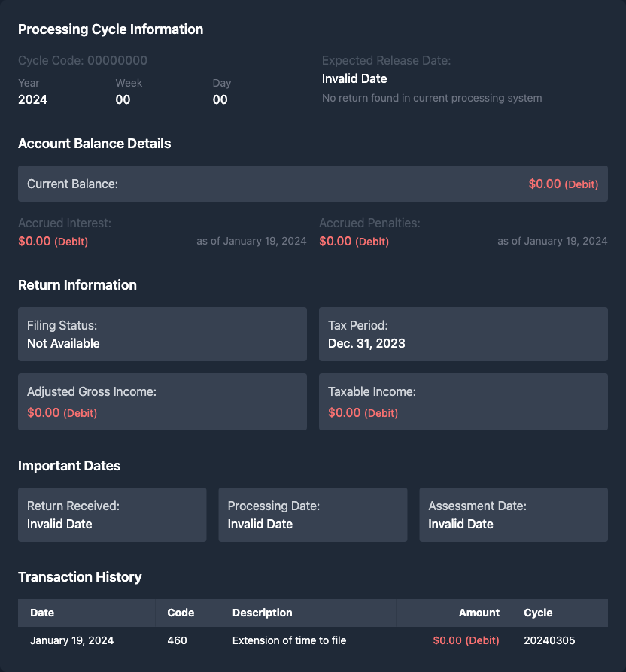Open the Return Received date card
The height and width of the screenshot is (672, 626).
pos(112,515)
